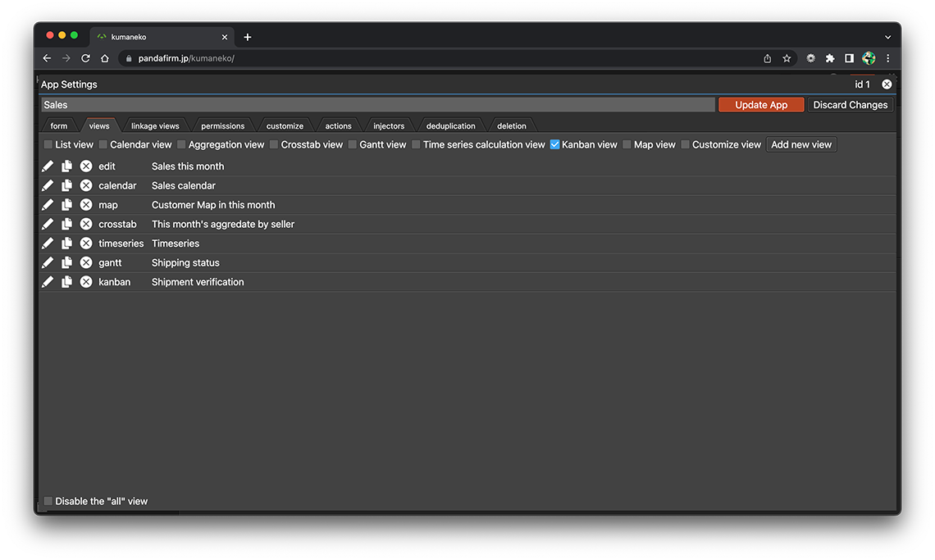Edit the kanban view with pencil icon
This screenshot has width=935, height=560.
coord(48,282)
